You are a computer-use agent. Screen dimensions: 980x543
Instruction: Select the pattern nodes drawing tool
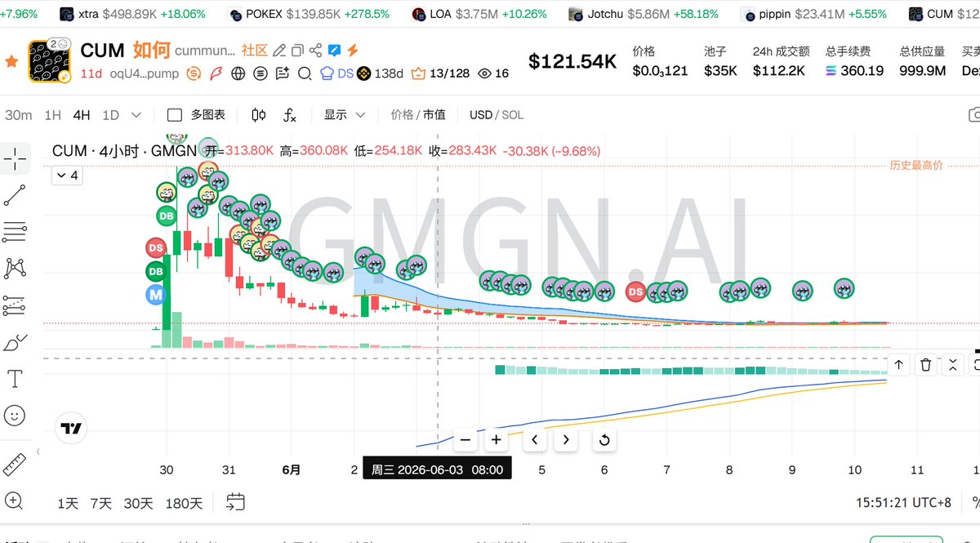[x=15, y=268]
